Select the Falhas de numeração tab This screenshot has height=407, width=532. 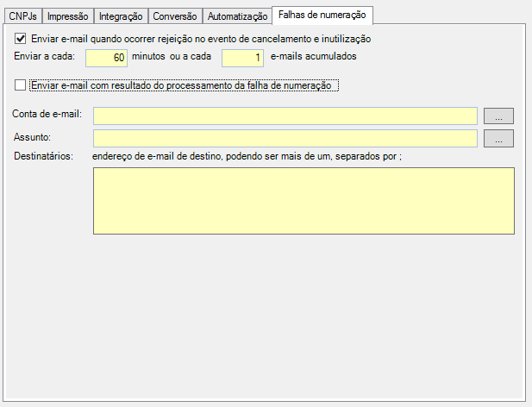(322, 15)
